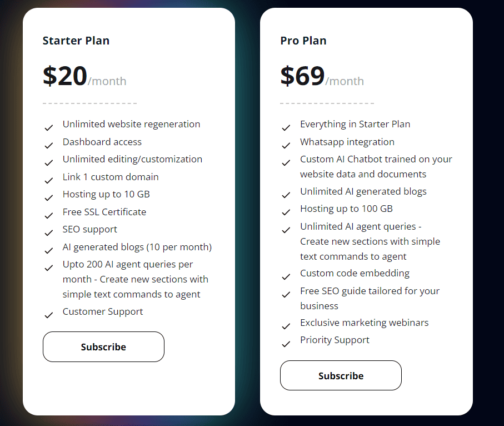Click the $69 per month price

[x=321, y=76]
